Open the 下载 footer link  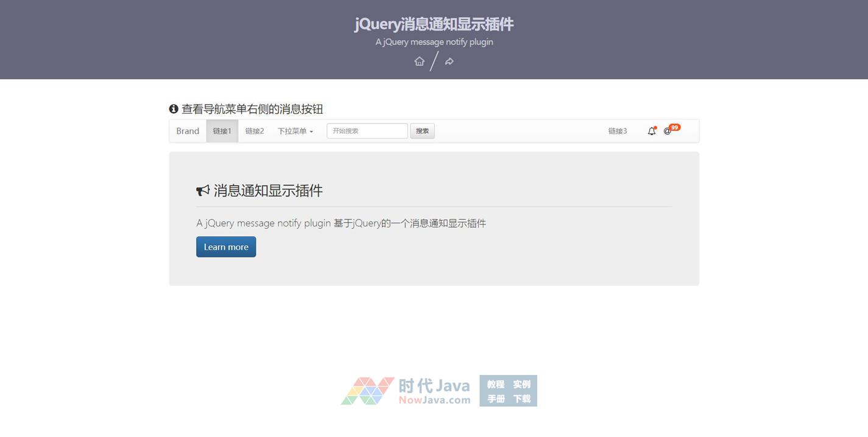[x=521, y=399]
